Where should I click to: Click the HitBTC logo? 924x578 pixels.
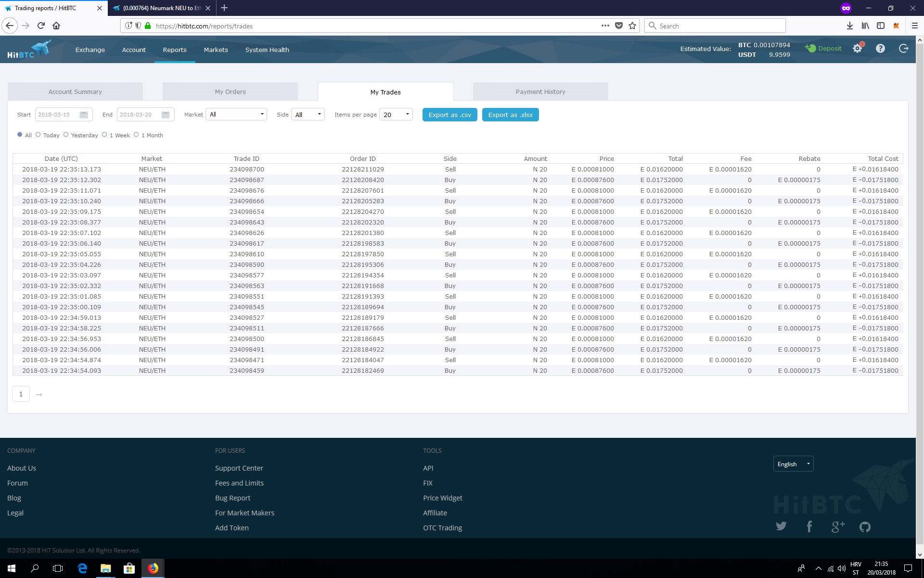(x=29, y=50)
